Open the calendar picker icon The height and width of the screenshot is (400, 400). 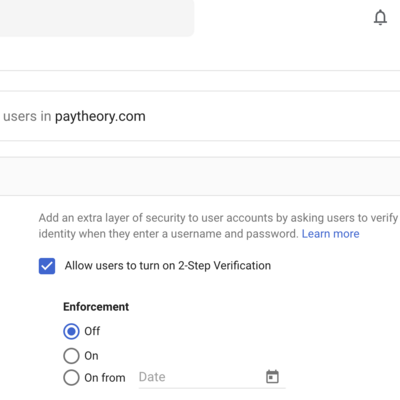(272, 377)
